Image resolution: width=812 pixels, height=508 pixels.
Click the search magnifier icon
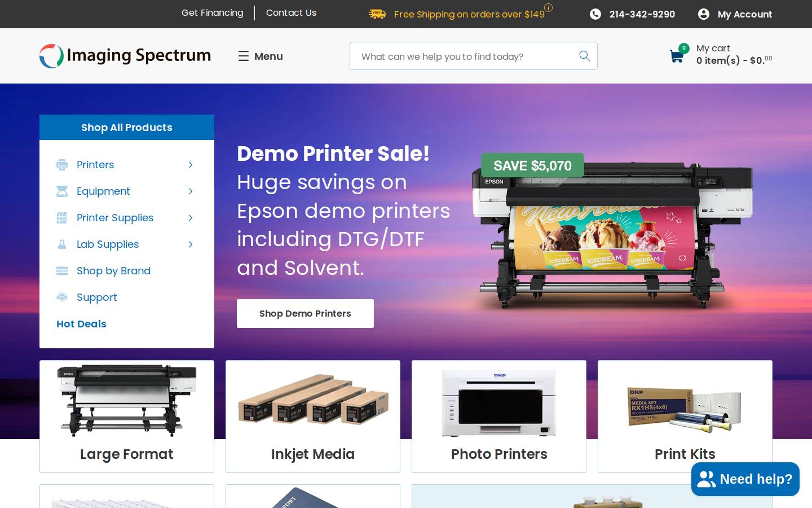[x=585, y=56]
